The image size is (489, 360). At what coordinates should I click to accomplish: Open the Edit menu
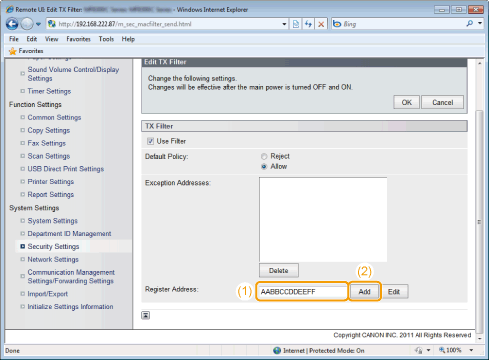pos(32,39)
